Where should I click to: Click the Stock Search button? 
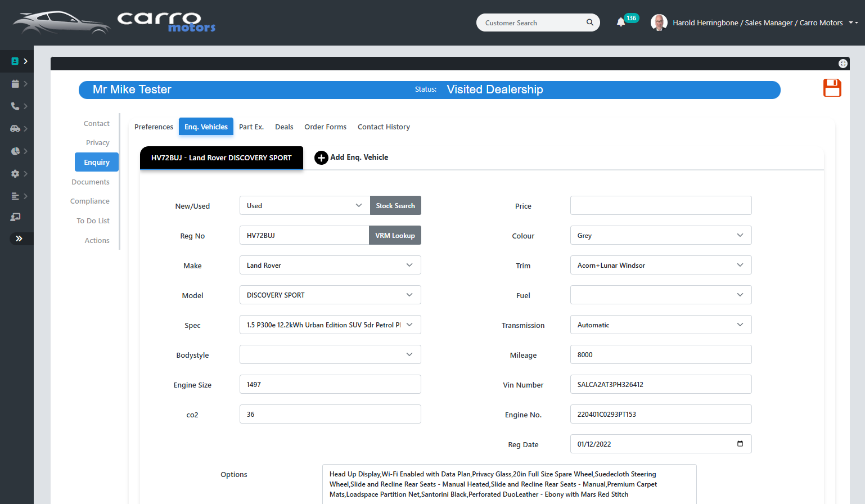395,206
